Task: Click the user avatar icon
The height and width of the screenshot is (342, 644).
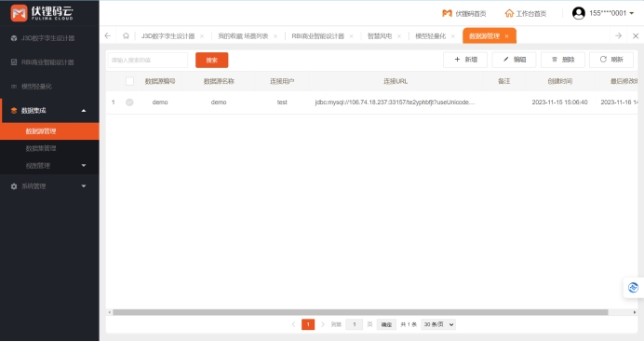Action: (x=579, y=13)
